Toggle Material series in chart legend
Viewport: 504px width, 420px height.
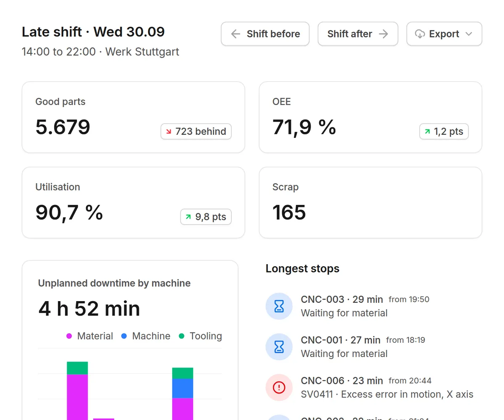point(89,336)
